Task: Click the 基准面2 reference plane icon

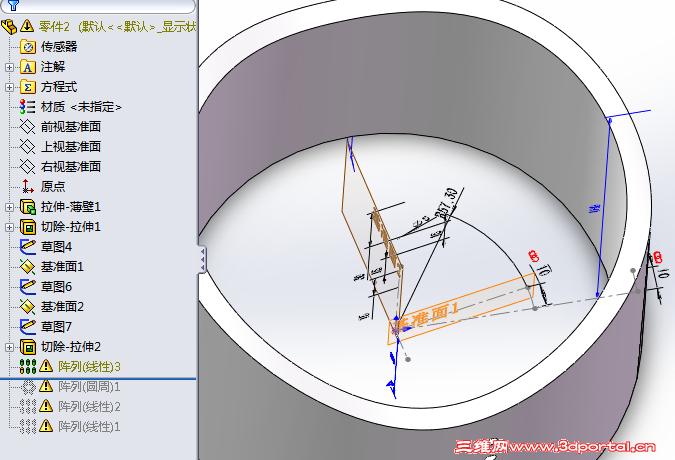Action: point(28,307)
